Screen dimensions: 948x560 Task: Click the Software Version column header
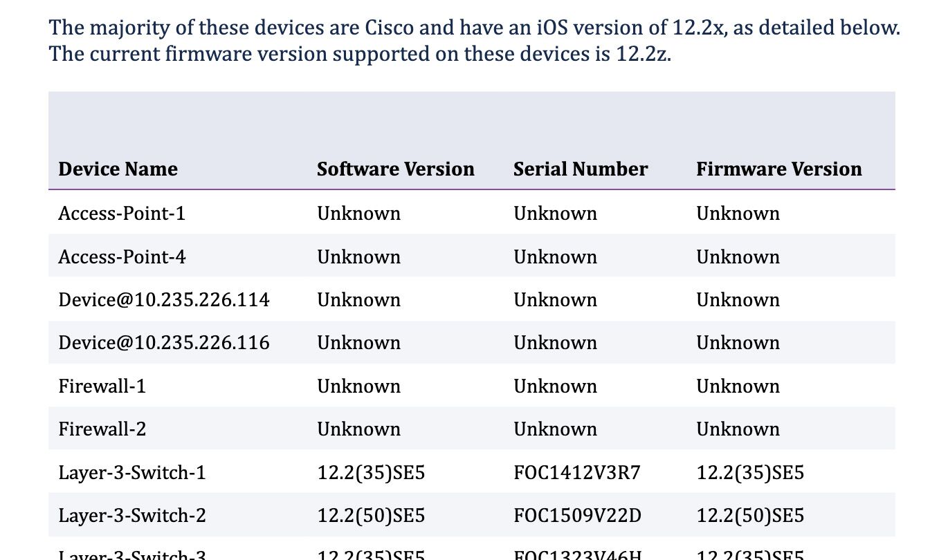395,169
